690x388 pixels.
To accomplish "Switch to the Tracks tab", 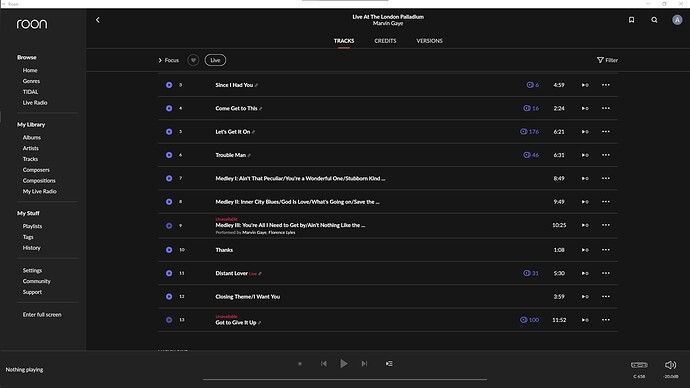I will [x=344, y=41].
